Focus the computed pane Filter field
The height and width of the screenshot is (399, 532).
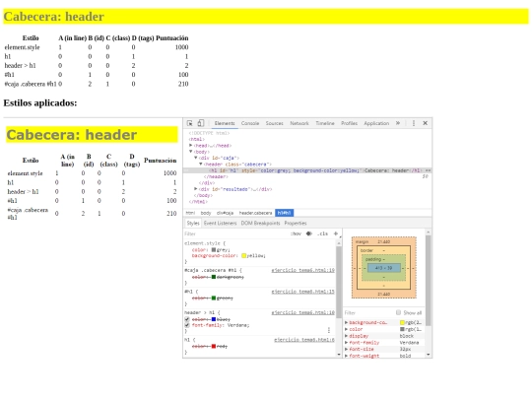tap(368, 313)
